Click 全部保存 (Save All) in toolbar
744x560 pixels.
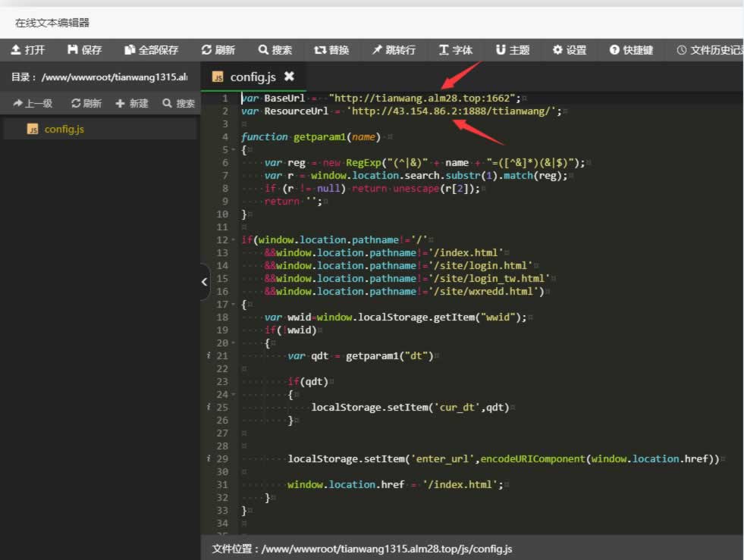[152, 50]
